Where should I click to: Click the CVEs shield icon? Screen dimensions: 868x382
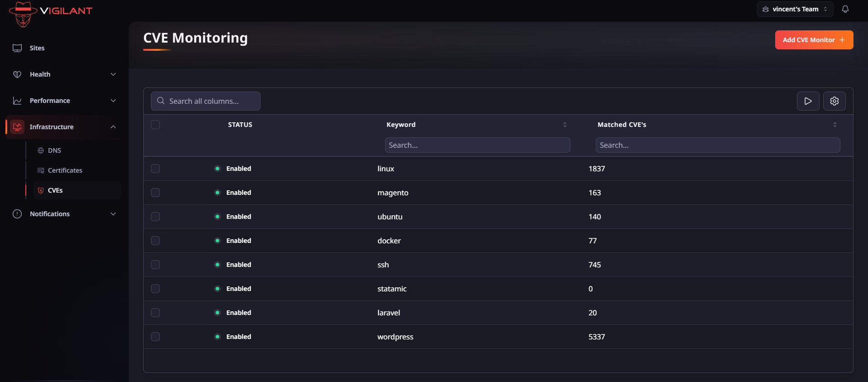[41, 190]
